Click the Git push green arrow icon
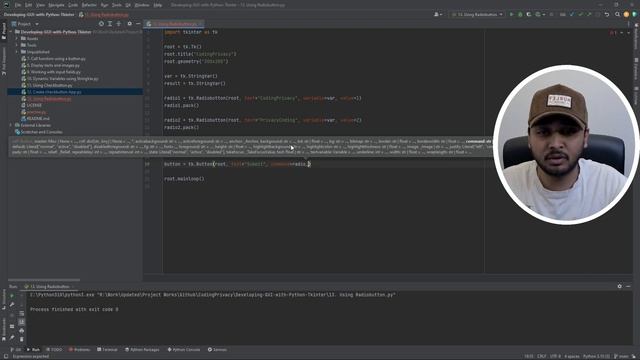This screenshot has width=640, height=360. point(589,14)
